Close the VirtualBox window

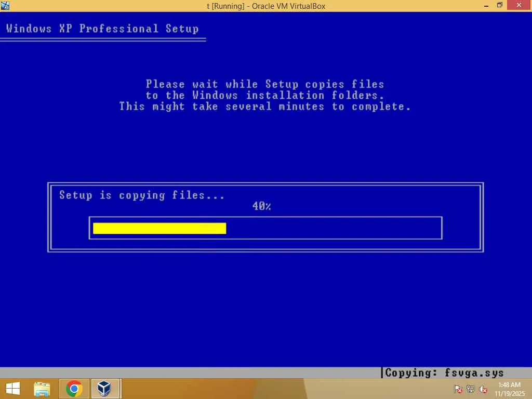pos(519,5)
